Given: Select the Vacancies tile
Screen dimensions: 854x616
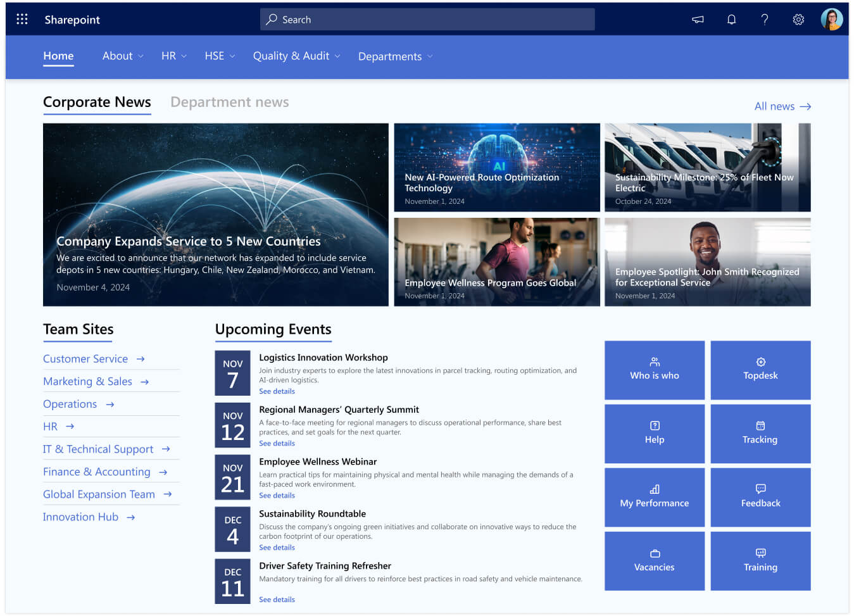Looking at the screenshot, I should pos(655,561).
